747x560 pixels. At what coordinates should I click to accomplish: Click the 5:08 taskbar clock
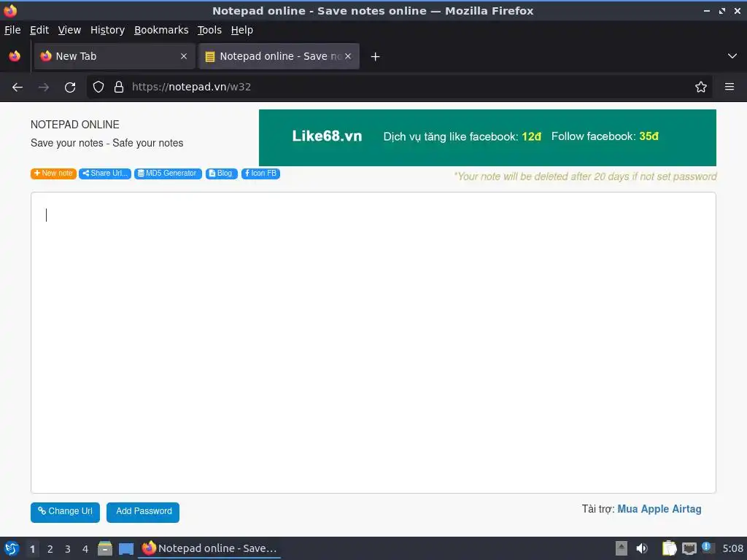coord(732,548)
